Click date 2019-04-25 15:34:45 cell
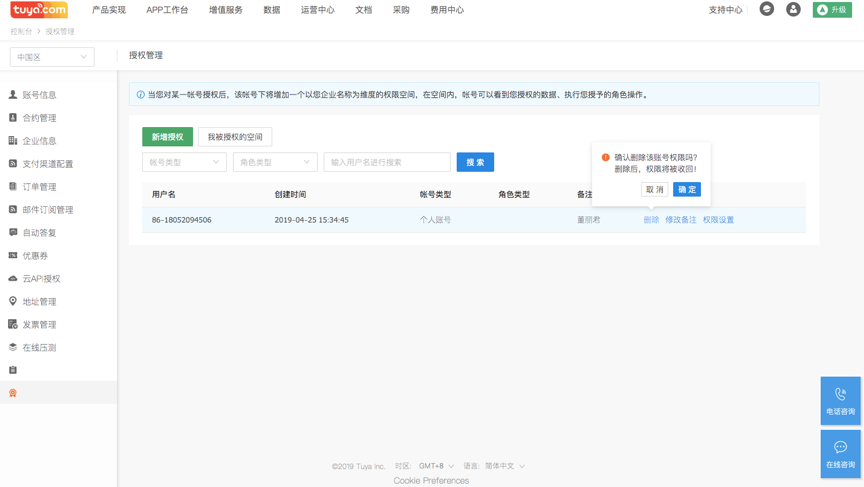The width and height of the screenshot is (864, 487). 311,220
